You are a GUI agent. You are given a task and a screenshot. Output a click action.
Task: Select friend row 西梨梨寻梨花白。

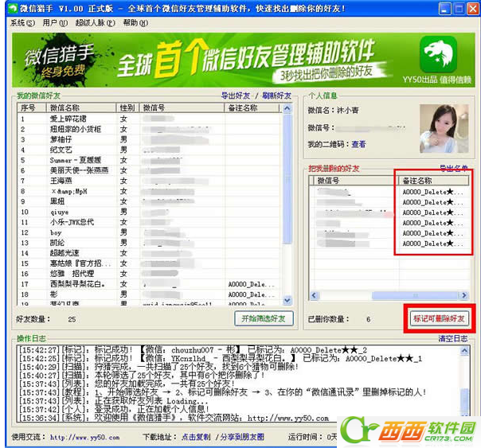[150, 284]
